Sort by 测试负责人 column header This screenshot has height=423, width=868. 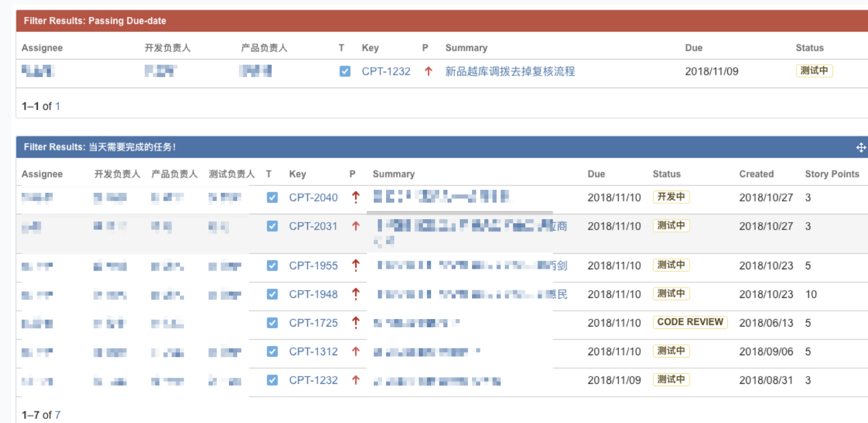[232, 174]
